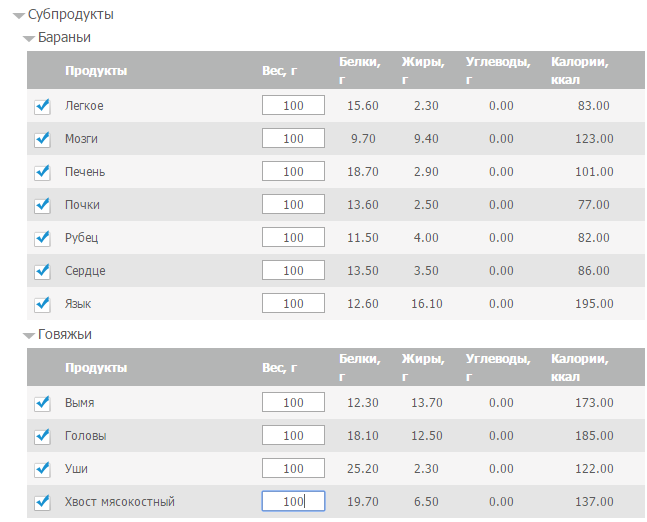Toggle the Сердце row checkbox
Image resolution: width=647 pixels, height=522 pixels.
click(x=42, y=271)
